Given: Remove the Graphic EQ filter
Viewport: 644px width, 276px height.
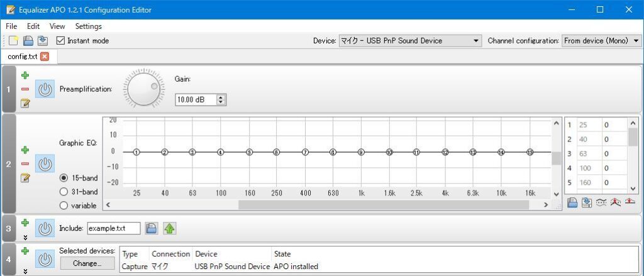Looking at the screenshot, I should 25,163.
